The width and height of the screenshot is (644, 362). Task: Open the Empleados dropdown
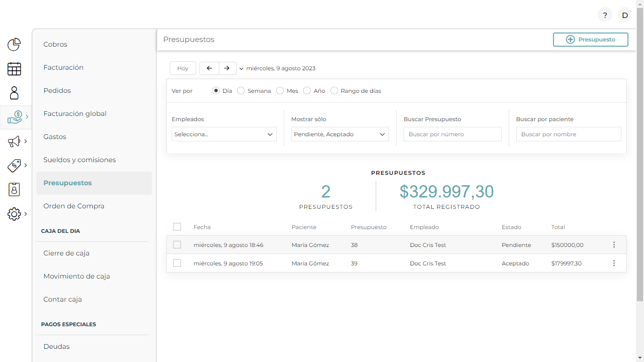(224, 134)
